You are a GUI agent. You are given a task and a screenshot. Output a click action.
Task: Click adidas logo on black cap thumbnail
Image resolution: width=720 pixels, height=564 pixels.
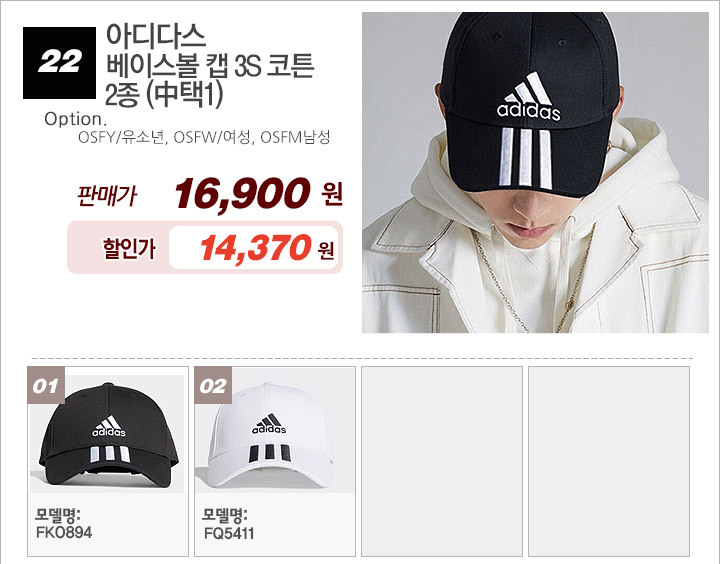coord(109,426)
